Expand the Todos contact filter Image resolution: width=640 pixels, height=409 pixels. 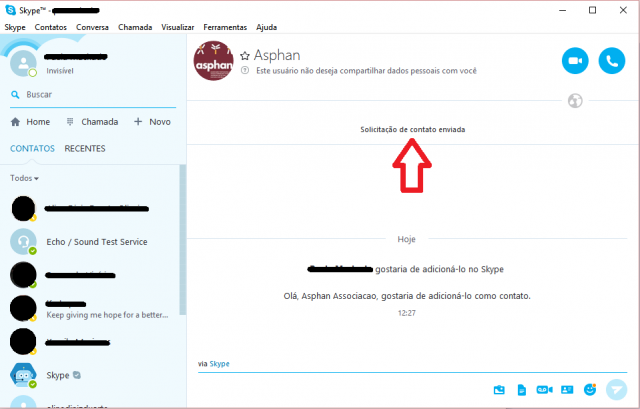(24, 178)
